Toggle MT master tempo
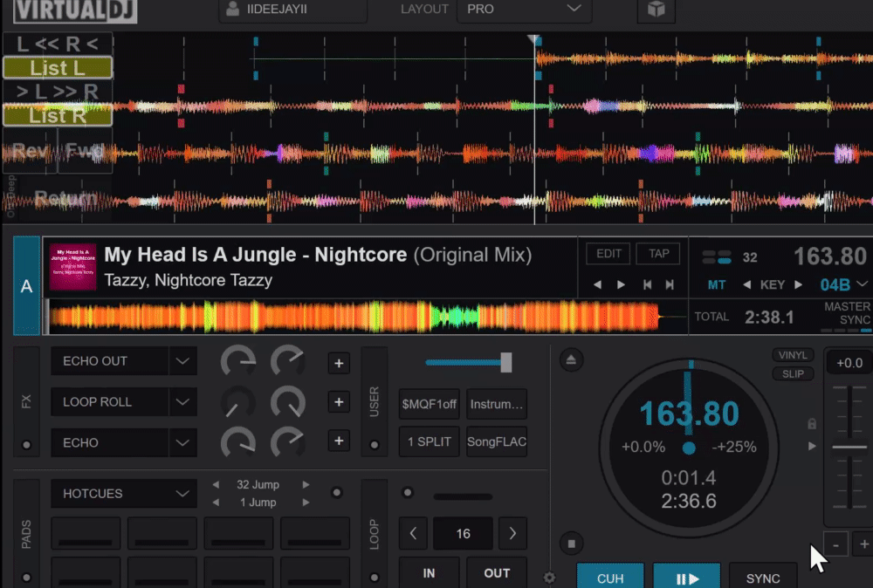Screen dimensions: 873x588 click(x=716, y=285)
